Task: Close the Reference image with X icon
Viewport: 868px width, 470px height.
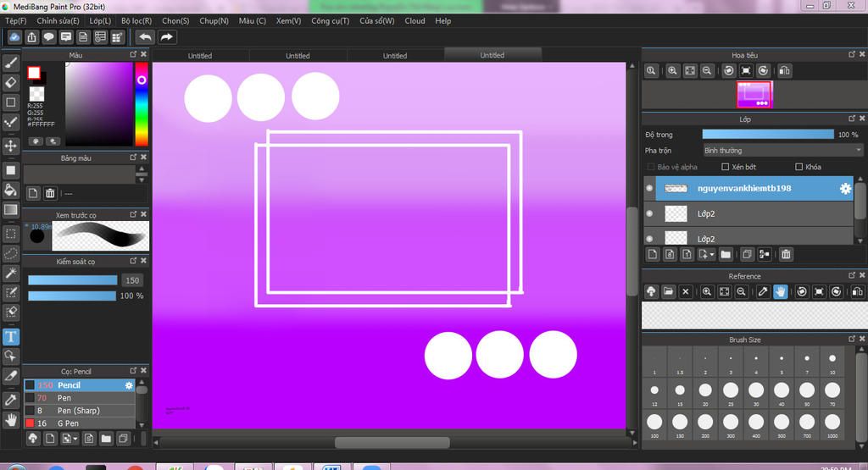Action: [685, 291]
